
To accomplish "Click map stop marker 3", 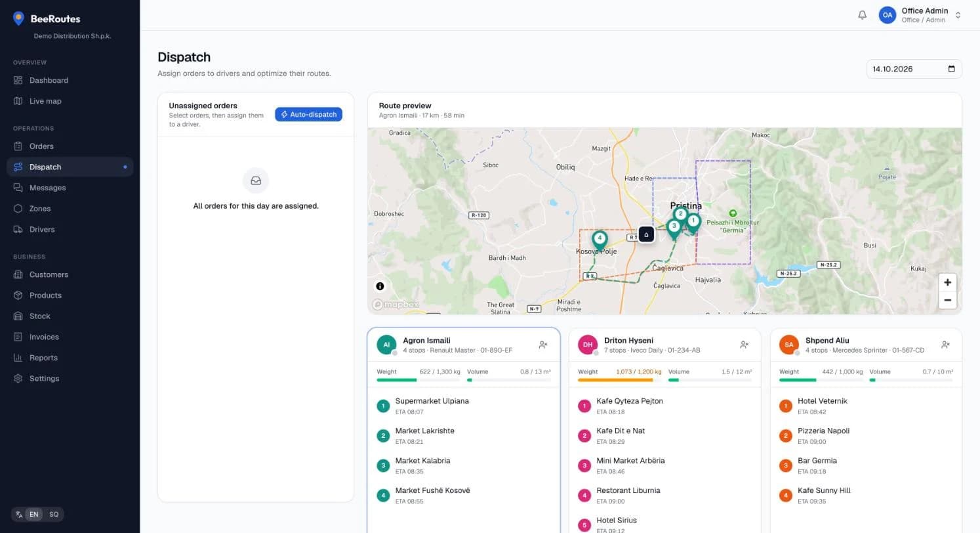I will [x=674, y=228].
